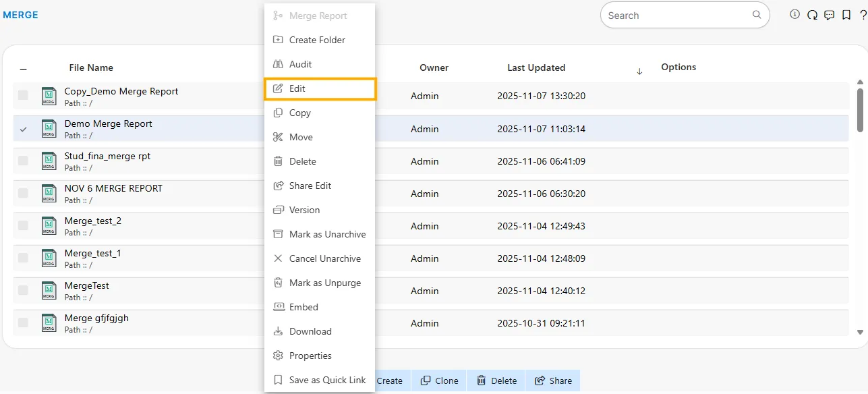Click the search magnifier icon
This screenshot has height=394, width=868.
(757, 15)
